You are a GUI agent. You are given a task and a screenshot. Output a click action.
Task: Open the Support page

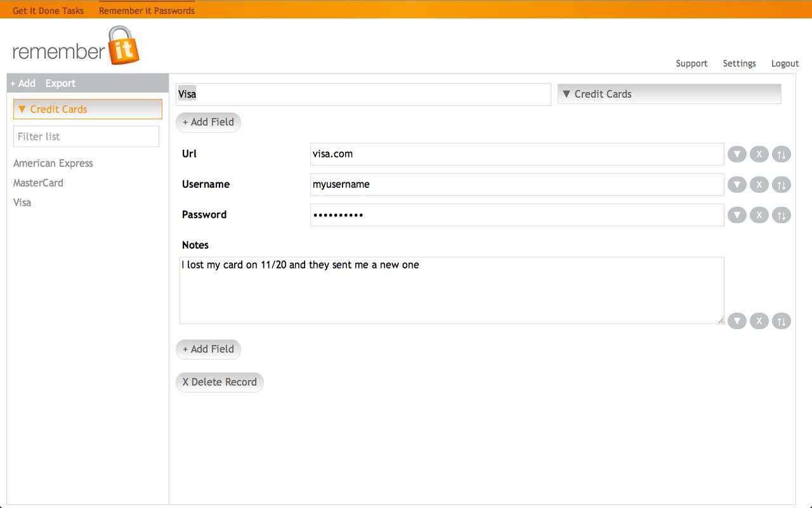coord(691,63)
